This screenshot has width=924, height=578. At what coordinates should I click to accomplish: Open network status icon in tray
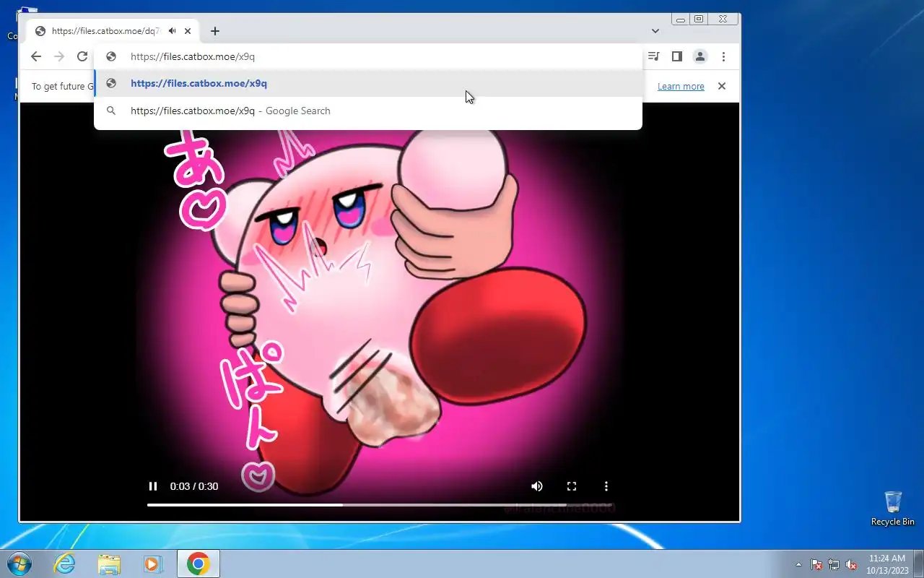(834, 564)
